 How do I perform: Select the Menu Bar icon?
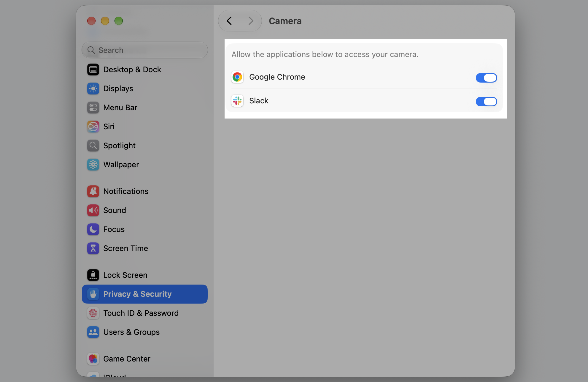pos(93,108)
